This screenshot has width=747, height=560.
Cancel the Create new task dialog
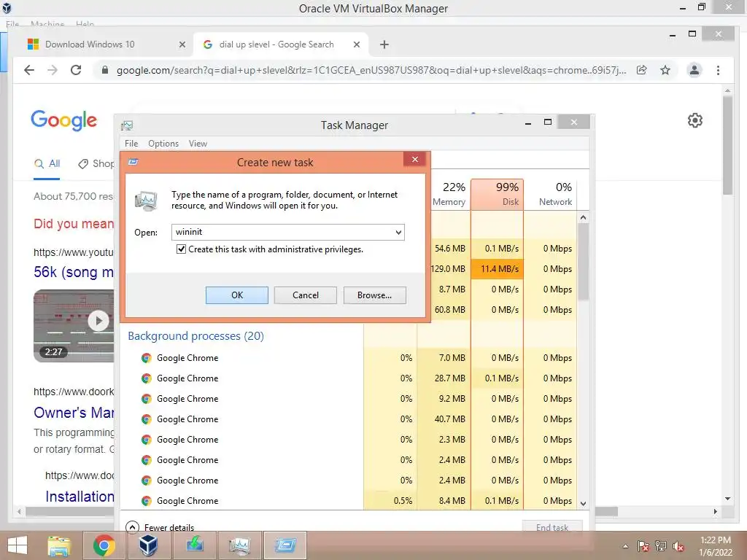tap(306, 295)
